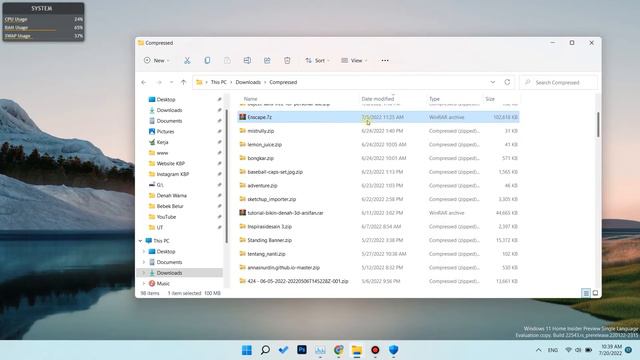Screen dimensions: 640x360
Task: Click Compressed in breadcrumb path
Action: (x=283, y=82)
